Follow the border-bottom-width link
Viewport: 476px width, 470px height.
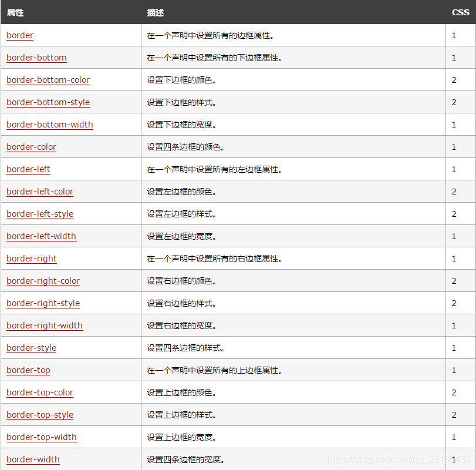50,125
